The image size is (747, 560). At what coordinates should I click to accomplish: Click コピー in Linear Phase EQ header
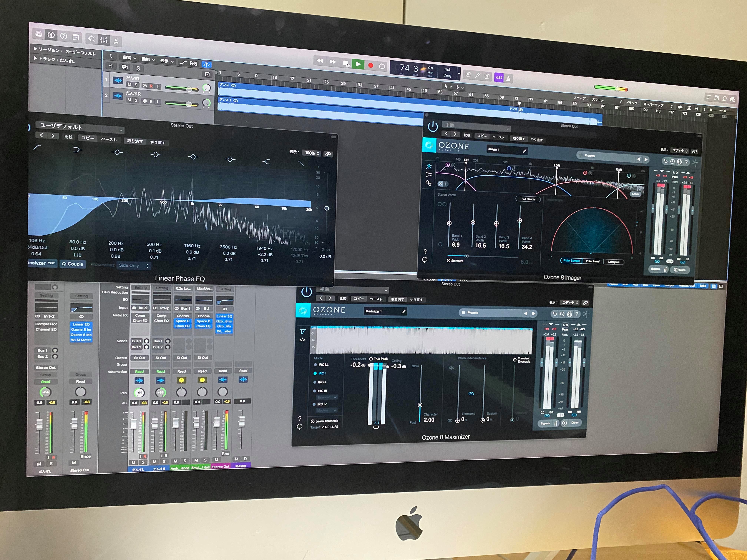click(88, 138)
